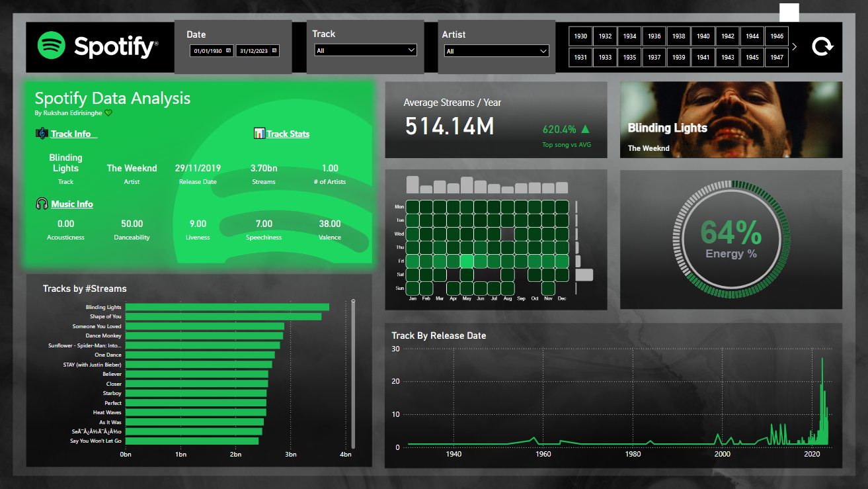The height and width of the screenshot is (489, 868).
Task: Open the Artist dropdown
Action: 496,51
